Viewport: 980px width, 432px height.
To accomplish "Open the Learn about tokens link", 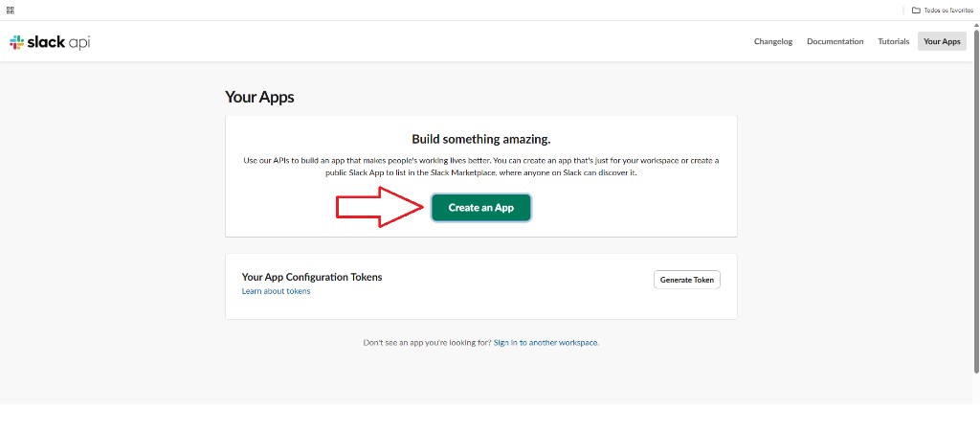I will coord(276,291).
